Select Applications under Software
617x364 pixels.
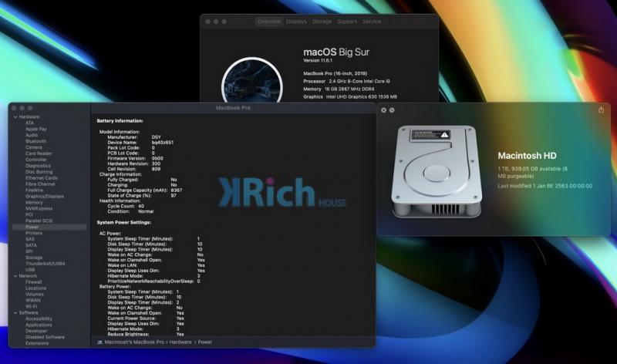pyautogui.click(x=39, y=325)
